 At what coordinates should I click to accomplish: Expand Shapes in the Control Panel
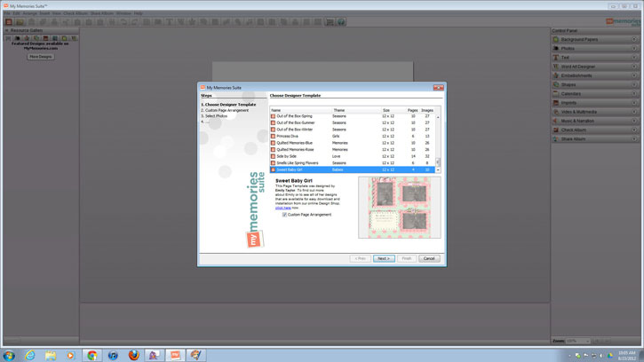(x=595, y=84)
